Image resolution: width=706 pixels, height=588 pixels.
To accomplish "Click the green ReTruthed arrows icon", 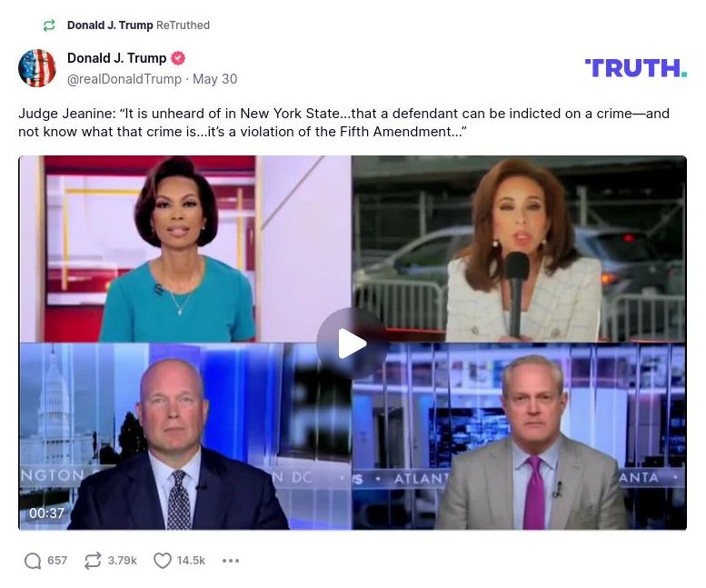I will (x=49, y=25).
